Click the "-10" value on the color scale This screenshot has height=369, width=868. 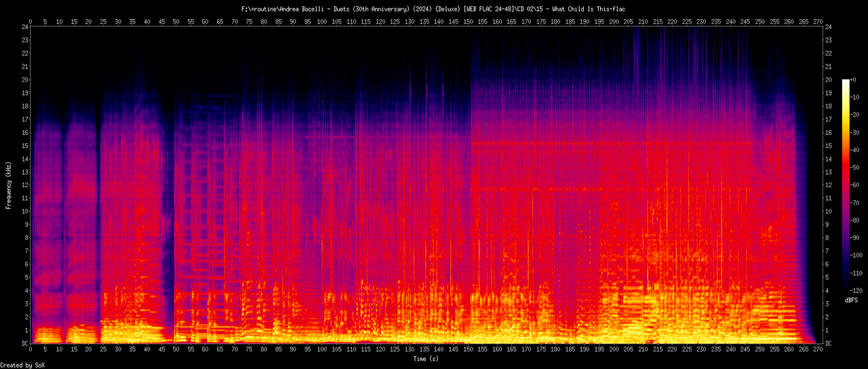coord(856,98)
